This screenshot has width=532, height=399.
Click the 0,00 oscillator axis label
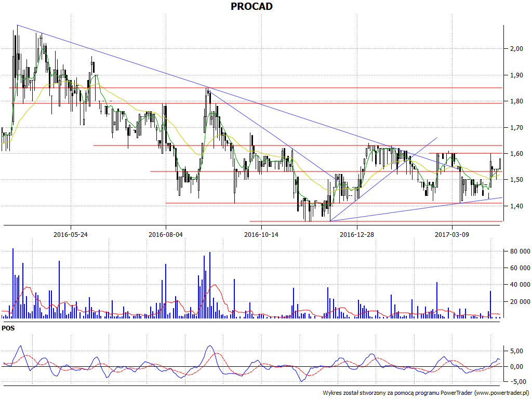coord(516,367)
